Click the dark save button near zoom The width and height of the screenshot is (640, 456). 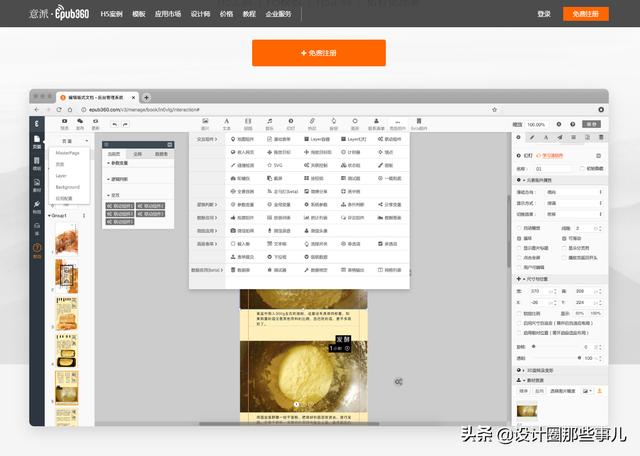[x=591, y=124]
